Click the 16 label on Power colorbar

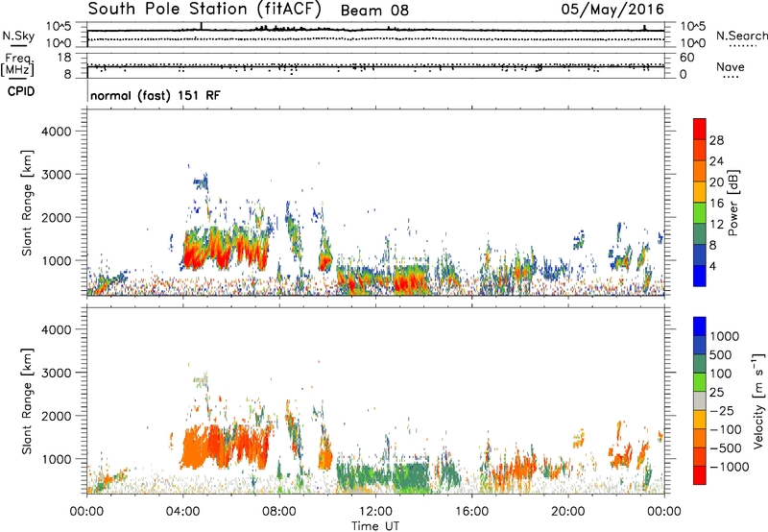point(716,204)
